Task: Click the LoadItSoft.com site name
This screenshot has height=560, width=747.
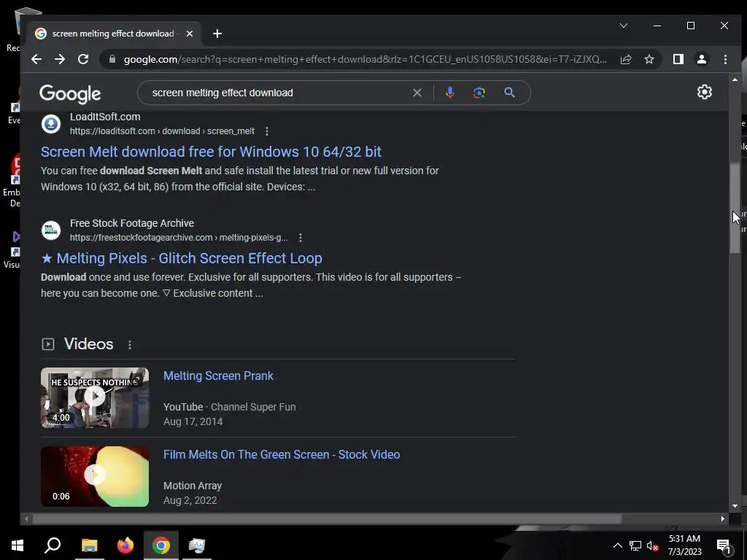Action: pyautogui.click(x=105, y=117)
